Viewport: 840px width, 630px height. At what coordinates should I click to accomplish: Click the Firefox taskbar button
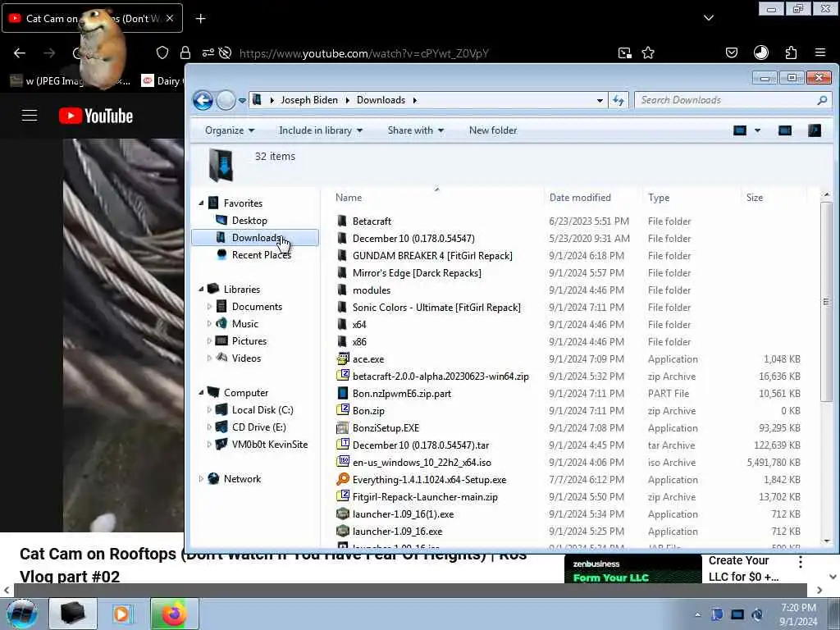tap(174, 614)
